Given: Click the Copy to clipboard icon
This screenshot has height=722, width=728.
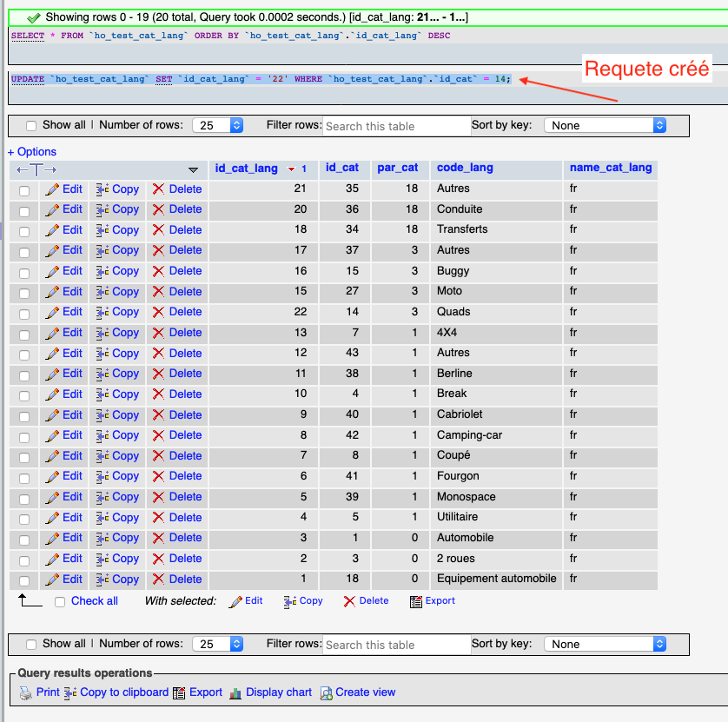Looking at the screenshot, I should (x=70, y=693).
